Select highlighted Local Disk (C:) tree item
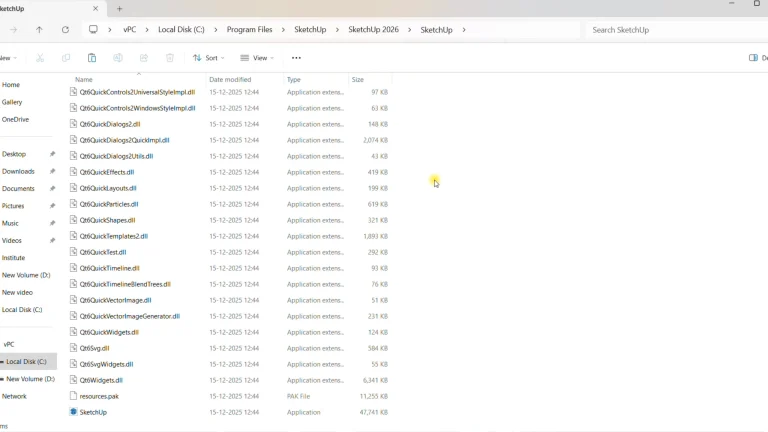This screenshot has width=768, height=432. [26, 361]
